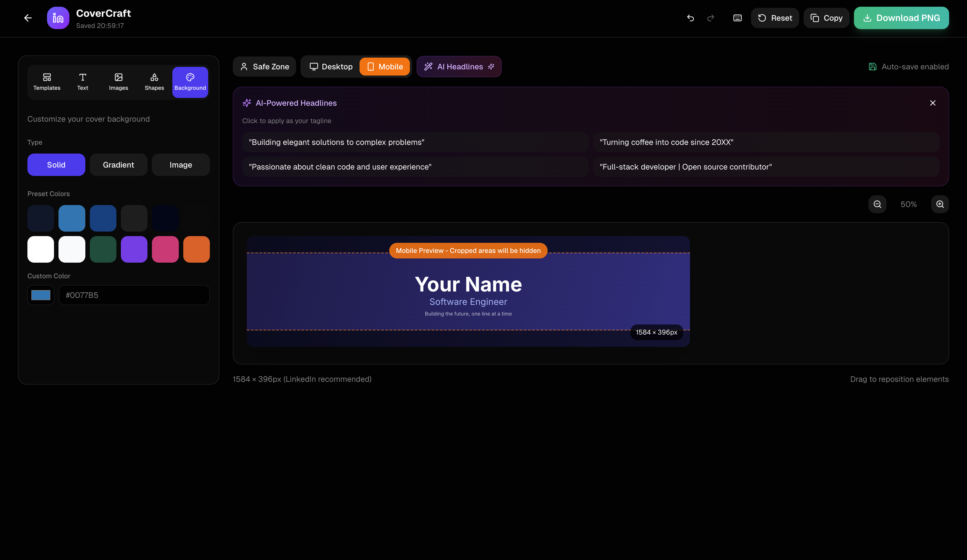967x560 pixels.
Task: Toggle the AI Headlines panel
Action: pyautogui.click(x=459, y=67)
